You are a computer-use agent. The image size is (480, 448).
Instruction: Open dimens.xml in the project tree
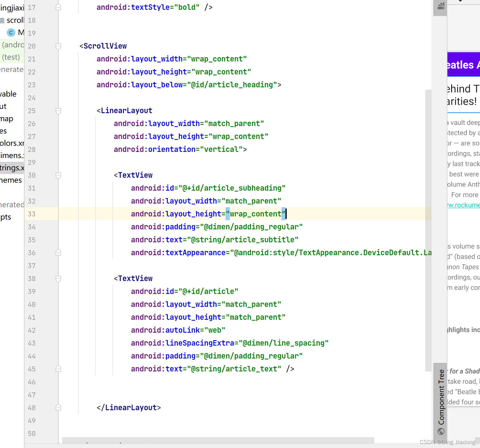pyautogui.click(x=12, y=156)
